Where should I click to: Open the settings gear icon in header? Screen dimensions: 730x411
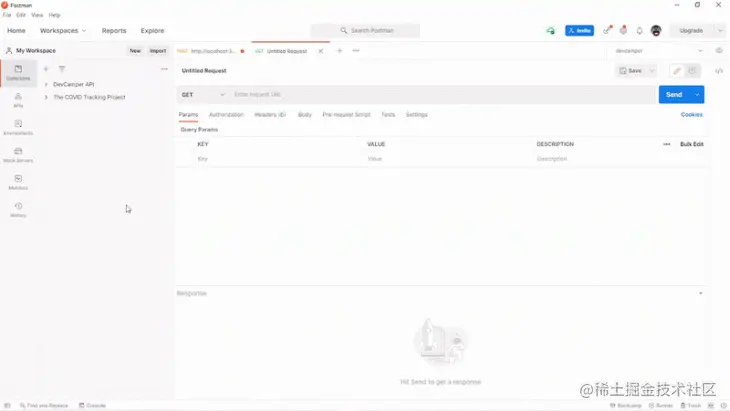(x=623, y=30)
